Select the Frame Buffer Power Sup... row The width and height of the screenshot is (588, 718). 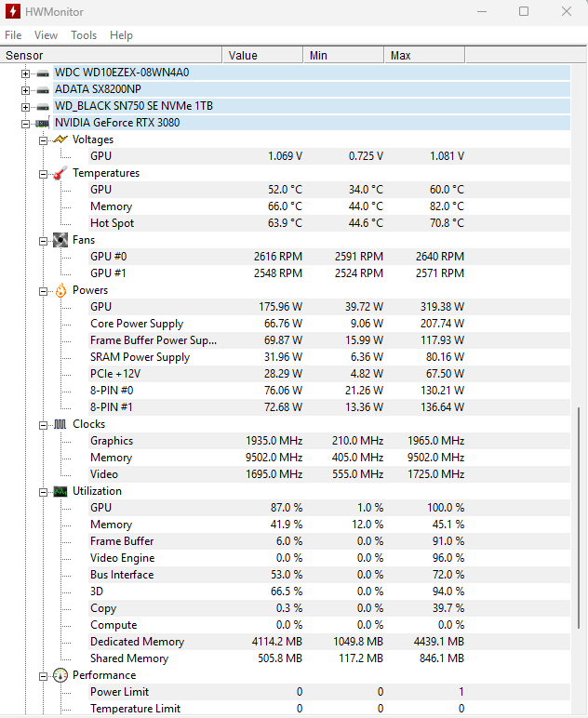pyautogui.click(x=329, y=340)
